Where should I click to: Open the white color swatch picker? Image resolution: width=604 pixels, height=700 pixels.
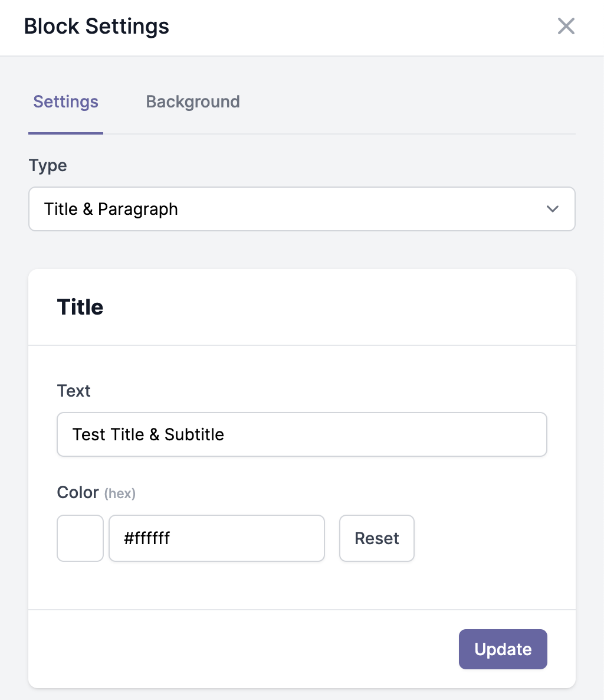tap(80, 538)
